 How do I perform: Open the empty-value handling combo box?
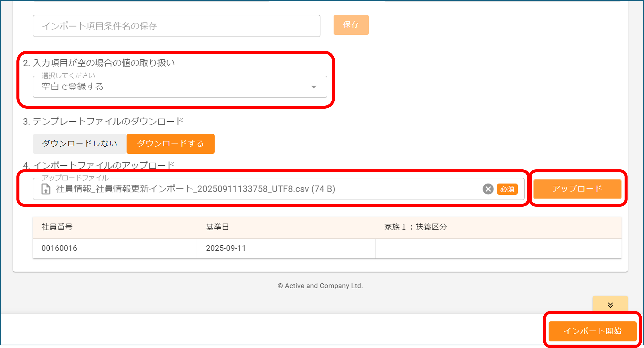(x=175, y=87)
